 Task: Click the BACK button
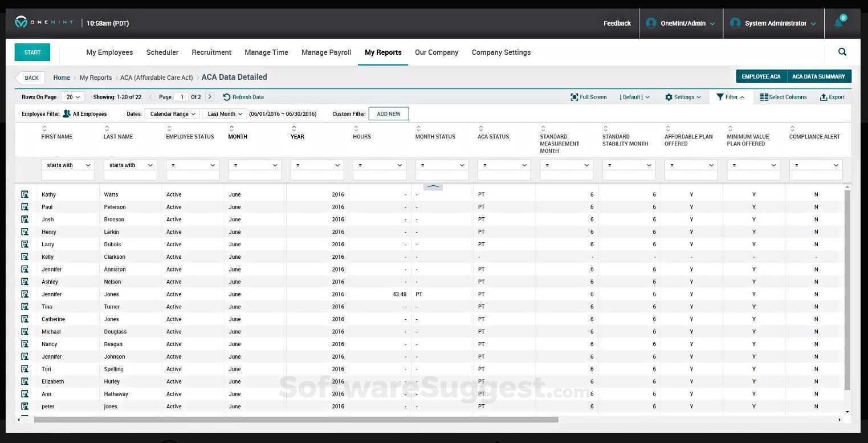point(29,78)
